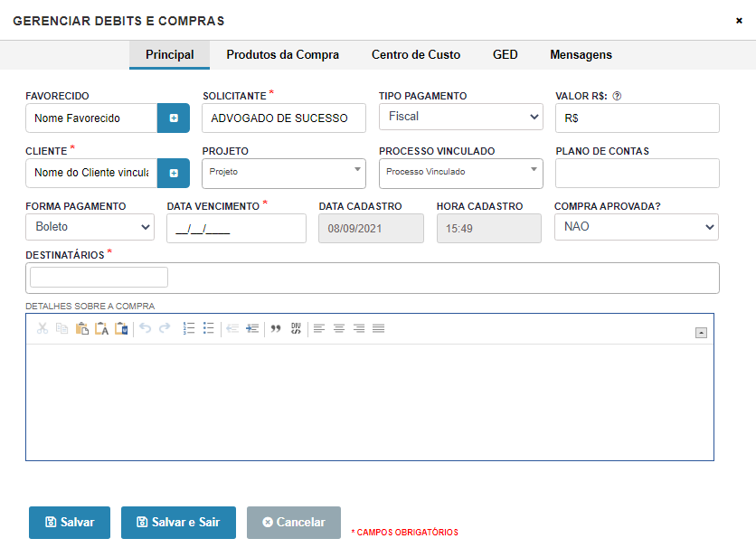This screenshot has height=548, width=756.
Task: Collapse the editor toolbar
Action: point(701,333)
